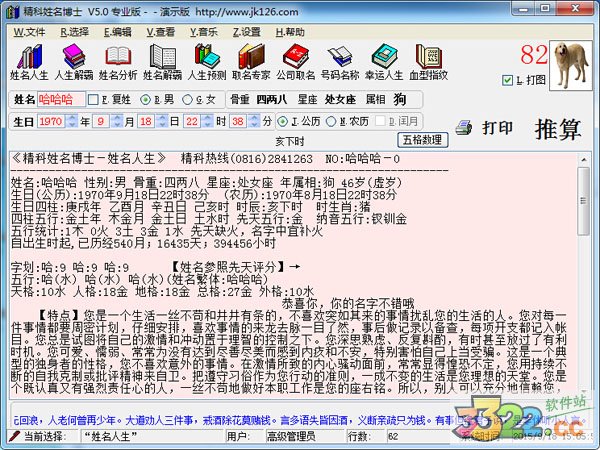The image size is (600, 450).
Task: Open the H.帮助 menu
Action: (290, 32)
